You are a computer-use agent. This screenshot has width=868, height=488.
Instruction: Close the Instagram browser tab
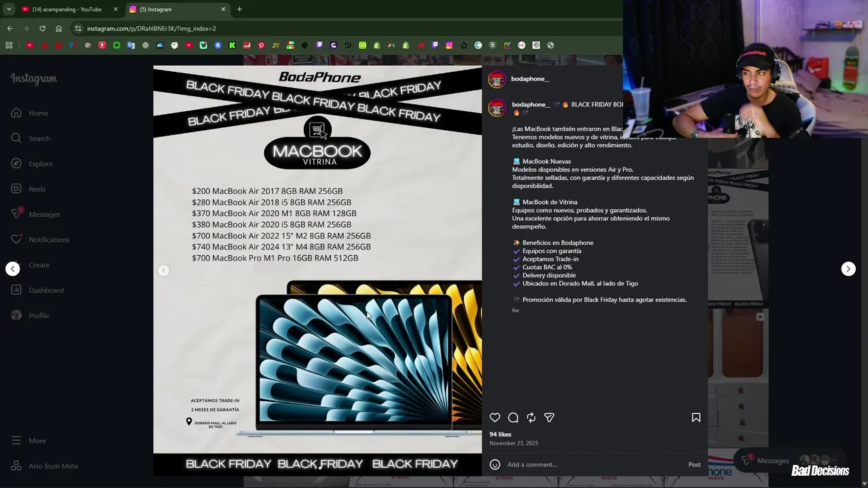click(223, 9)
